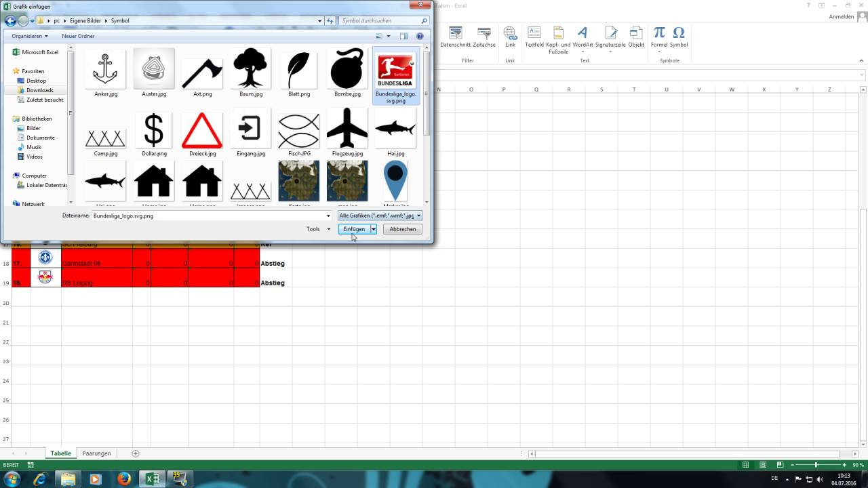Select the Anker.jpg thumbnail
Screen dimensions: 868x488
[x=106, y=73]
